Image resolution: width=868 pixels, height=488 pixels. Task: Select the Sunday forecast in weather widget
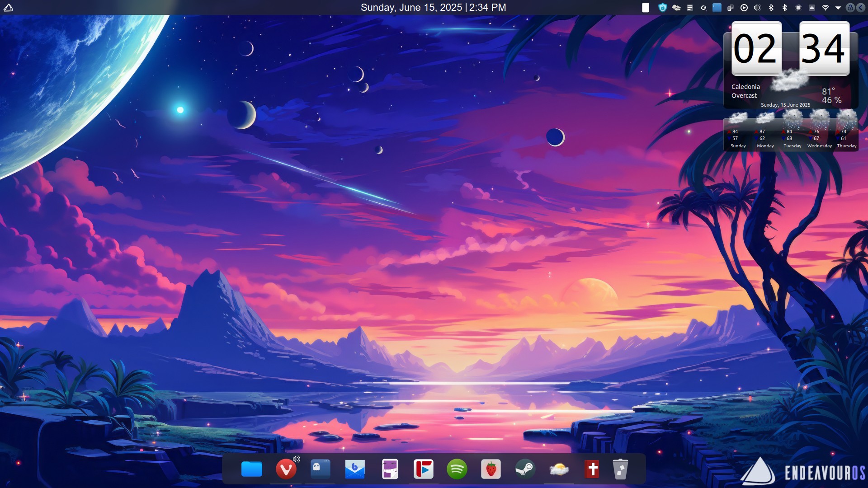(x=738, y=131)
